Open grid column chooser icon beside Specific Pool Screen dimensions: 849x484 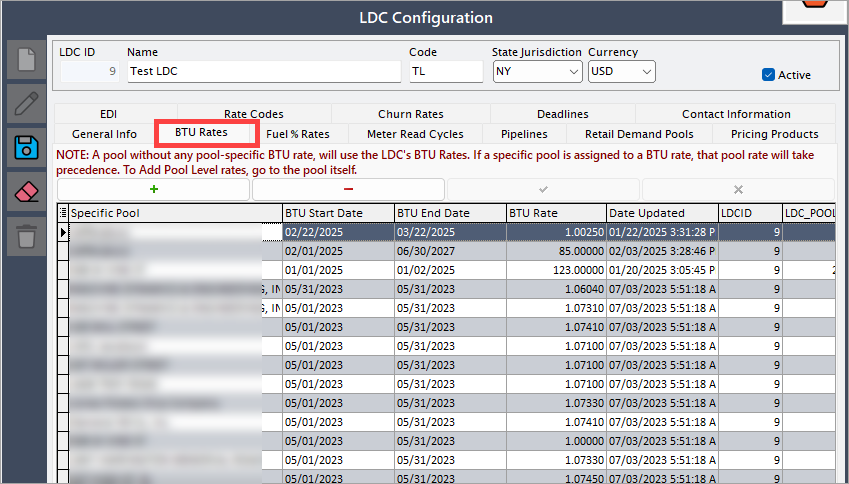click(63, 213)
